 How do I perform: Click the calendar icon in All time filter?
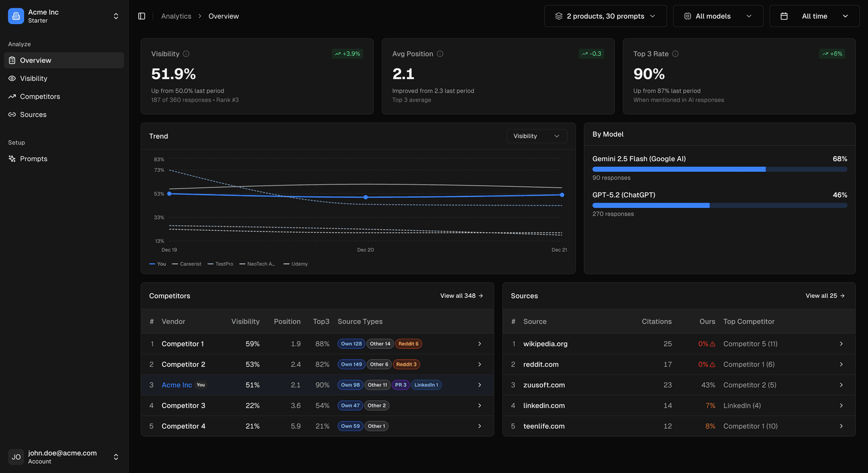[784, 16]
